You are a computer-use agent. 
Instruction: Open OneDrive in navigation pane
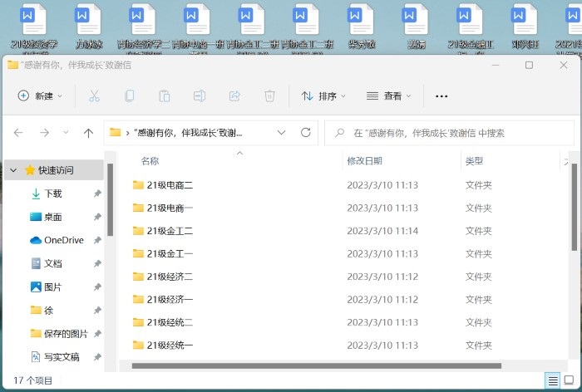63,240
